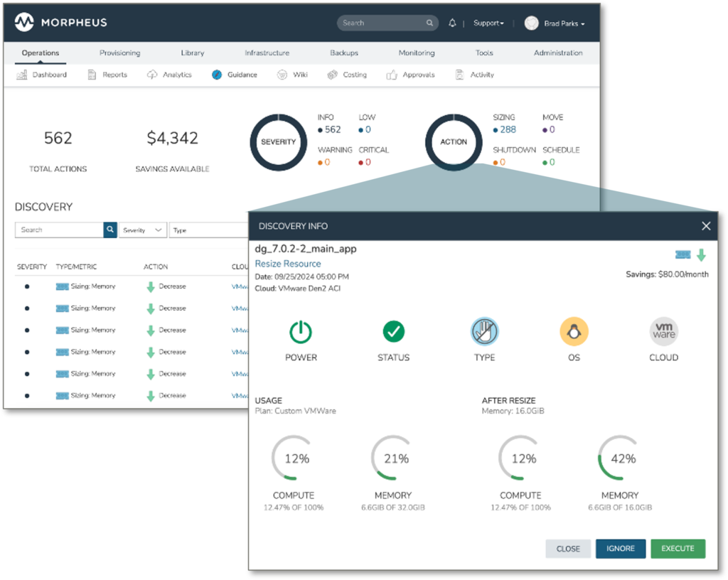Open Dashboard icon in sub-navigation
The image size is (728, 580).
pyautogui.click(x=21, y=75)
